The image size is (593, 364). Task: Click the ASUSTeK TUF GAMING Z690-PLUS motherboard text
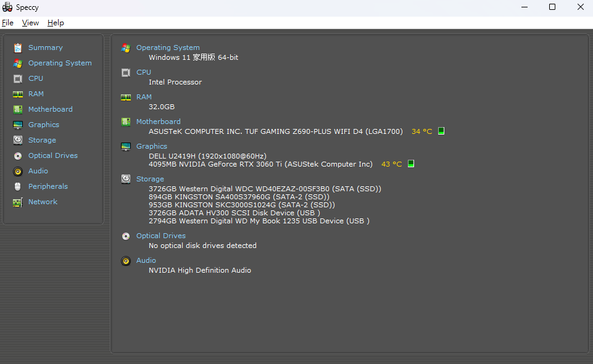click(276, 131)
